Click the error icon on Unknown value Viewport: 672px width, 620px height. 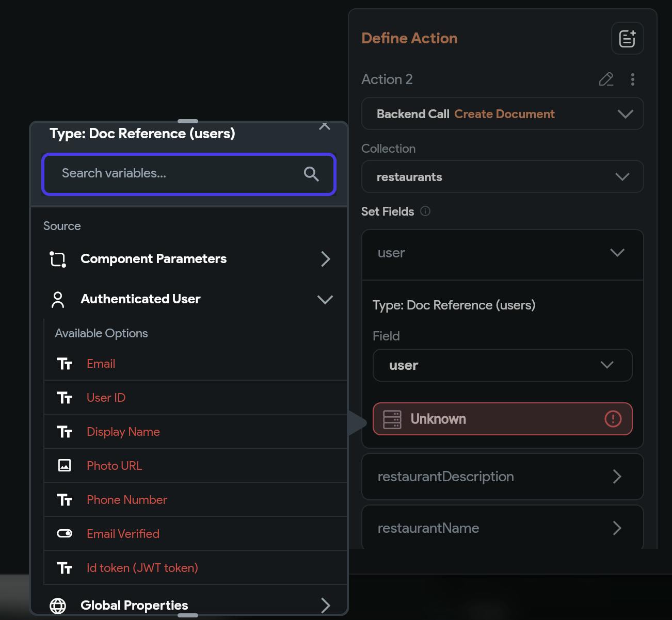tap(613, 419)
